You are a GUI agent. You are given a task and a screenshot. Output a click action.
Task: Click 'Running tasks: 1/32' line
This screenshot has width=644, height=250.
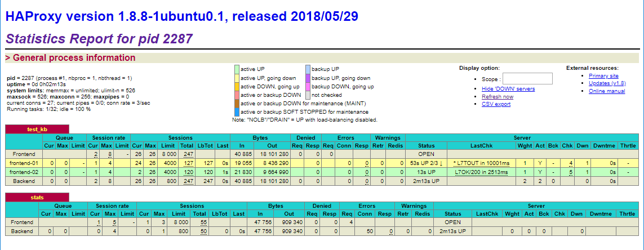(49, 109)
